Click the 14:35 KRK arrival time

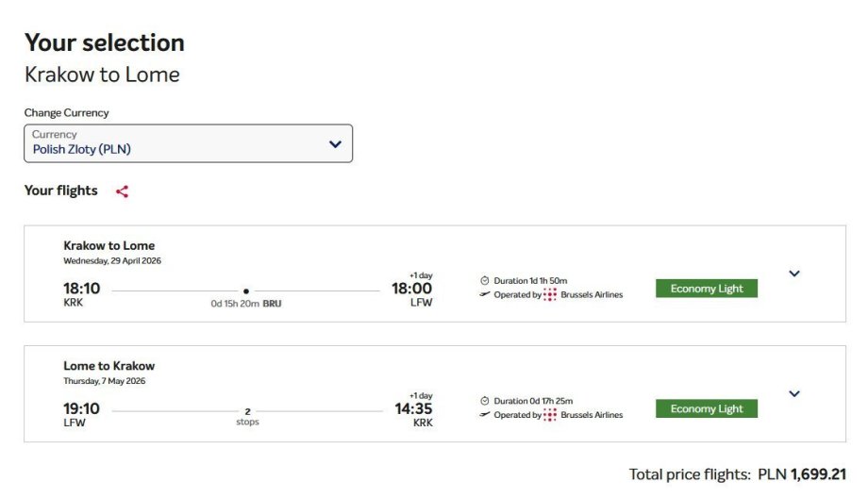pos(413,409)
